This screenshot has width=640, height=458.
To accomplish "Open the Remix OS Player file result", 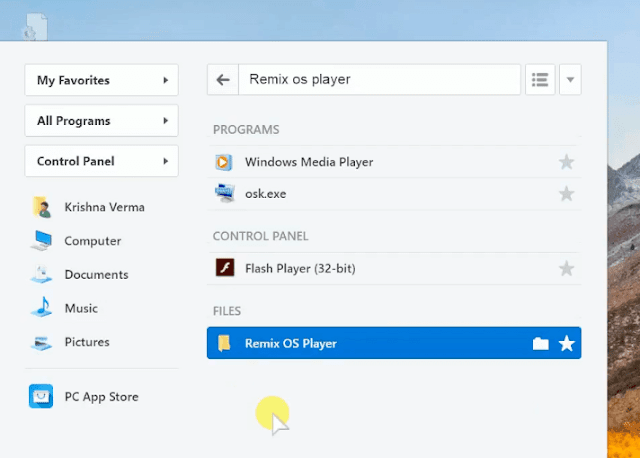I will [394, 343].
